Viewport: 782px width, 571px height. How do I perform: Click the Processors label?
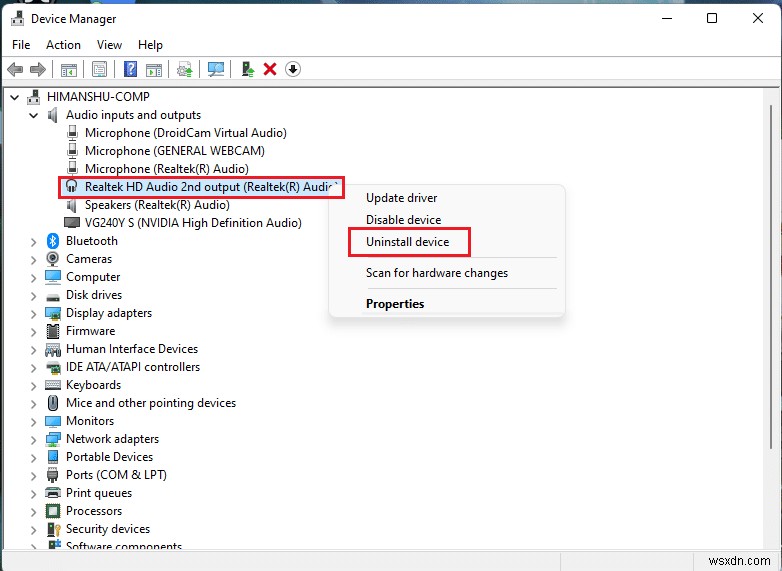[94, 511]
